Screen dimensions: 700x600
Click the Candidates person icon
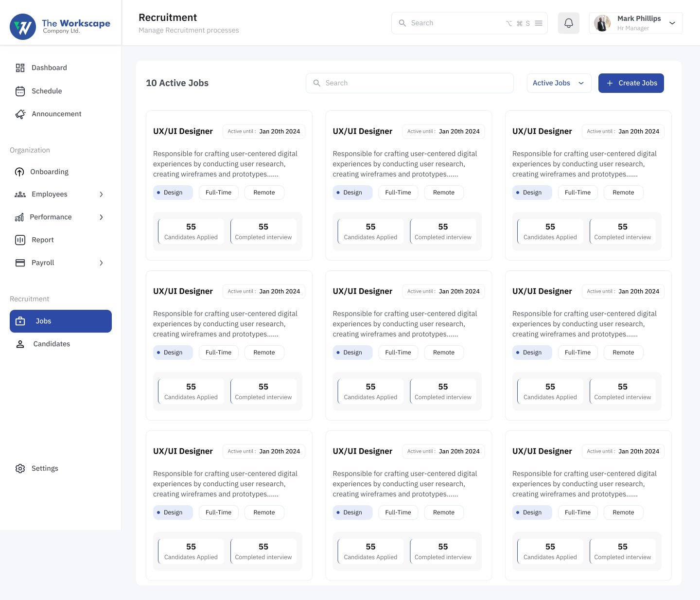[20, 344]
